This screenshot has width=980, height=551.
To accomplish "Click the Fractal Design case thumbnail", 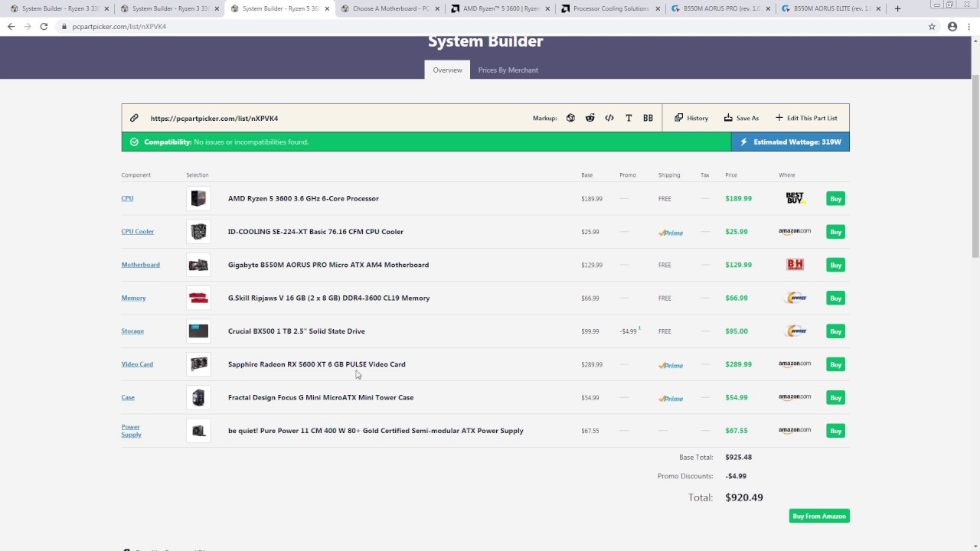I will [x=198, y=397].
